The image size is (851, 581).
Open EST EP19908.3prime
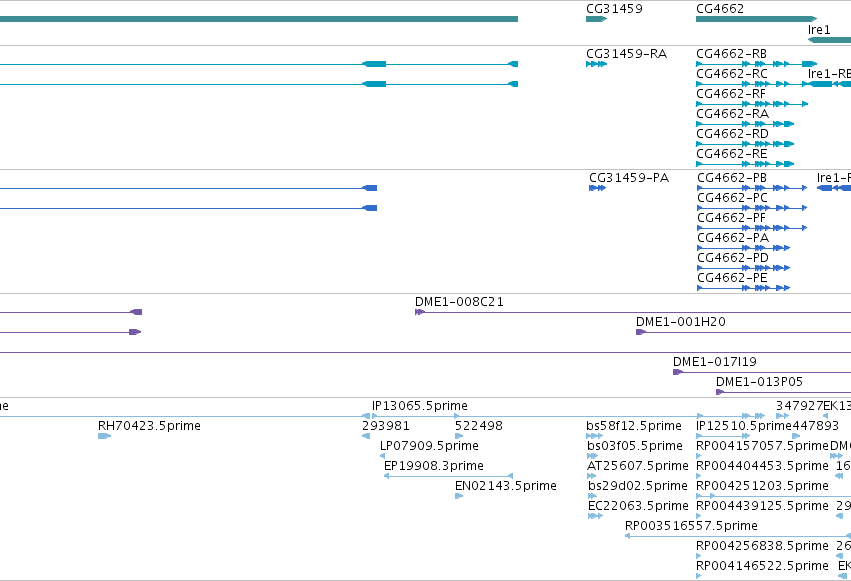point(434,467)
